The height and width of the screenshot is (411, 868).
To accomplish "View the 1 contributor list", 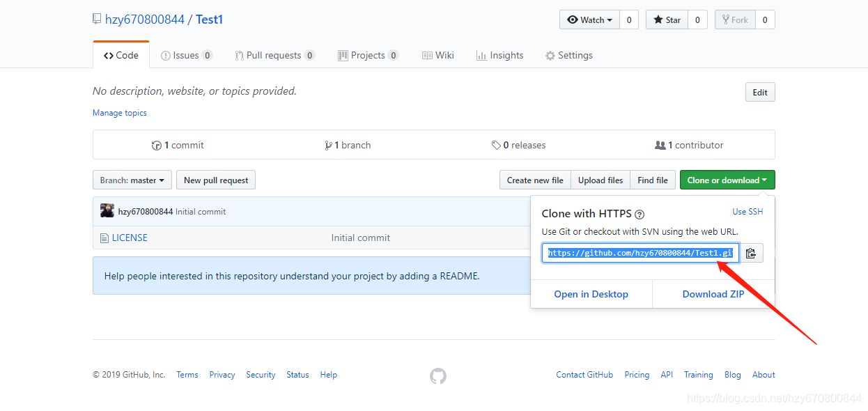I will pos(689,145).
